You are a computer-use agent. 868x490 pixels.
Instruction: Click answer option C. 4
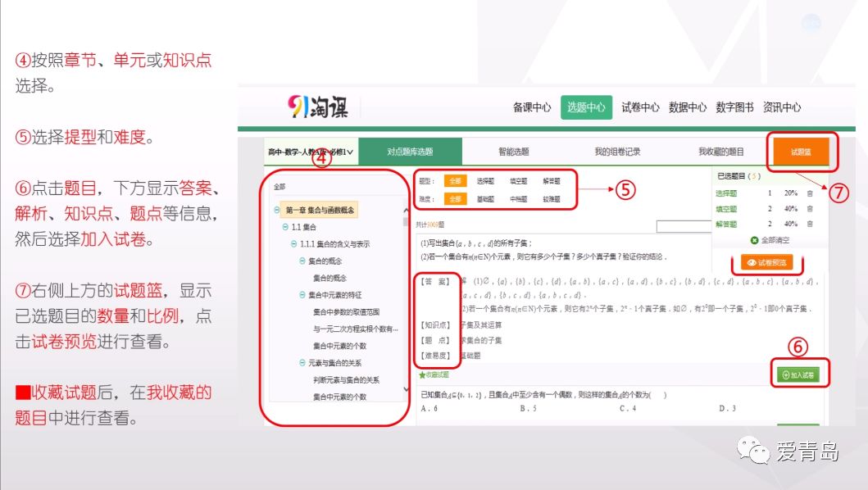[628, 409]
